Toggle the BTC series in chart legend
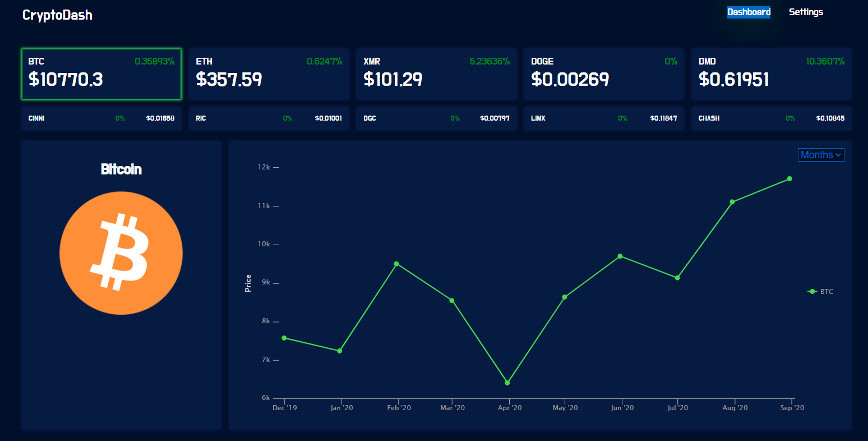 (820, 292)
